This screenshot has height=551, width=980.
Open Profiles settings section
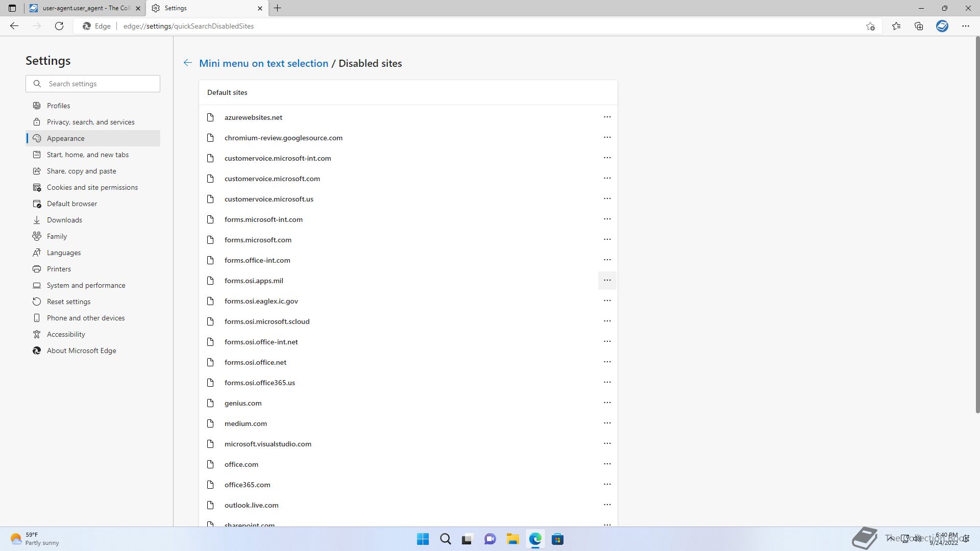93,106
